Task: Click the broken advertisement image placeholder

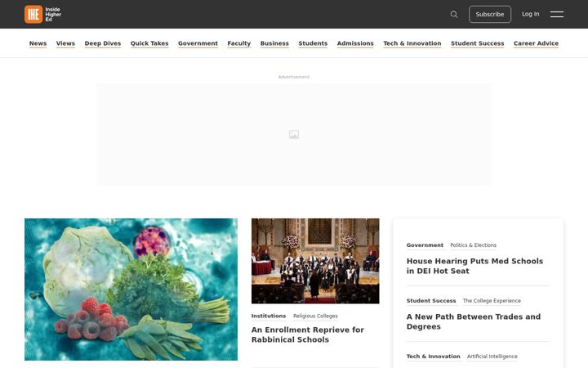Action: 294,134
